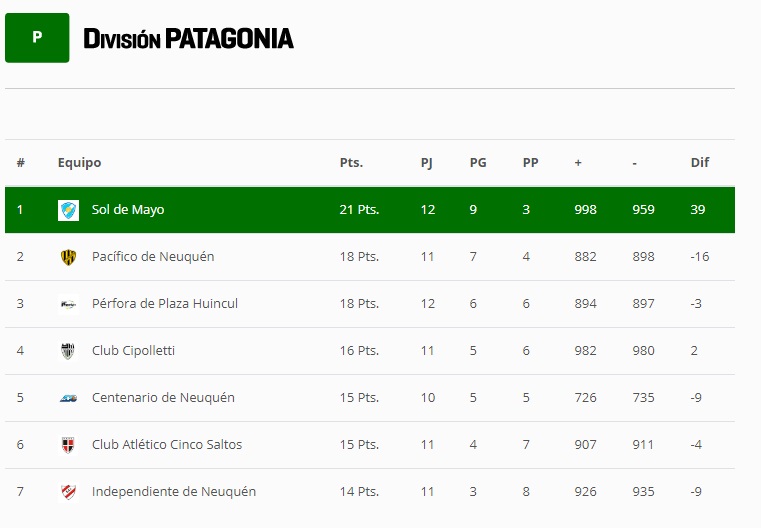This screenshot has width=761, height=528.
Task: Open the Sol de Mayo team name
Action: (128, 210)
